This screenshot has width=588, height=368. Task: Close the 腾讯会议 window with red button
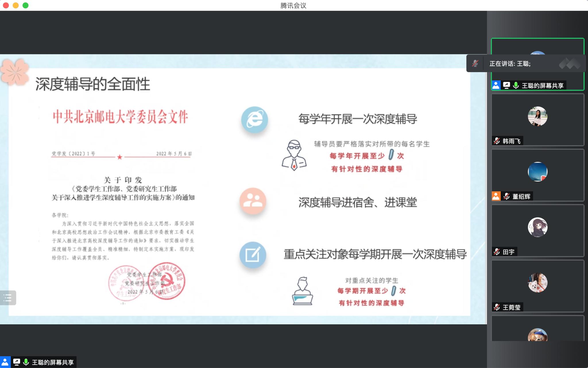click(x=6, y=5)
